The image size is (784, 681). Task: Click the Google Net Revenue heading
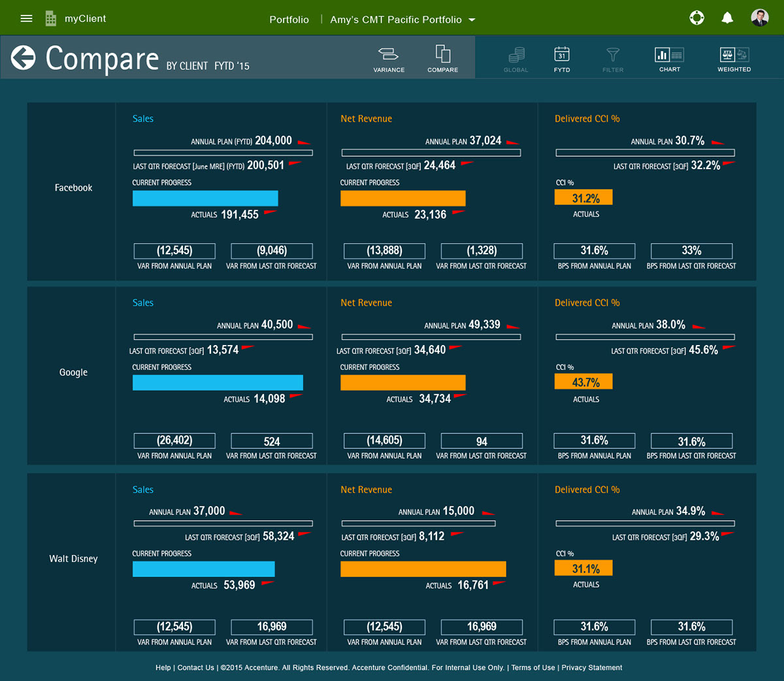(x=366, y=303)
